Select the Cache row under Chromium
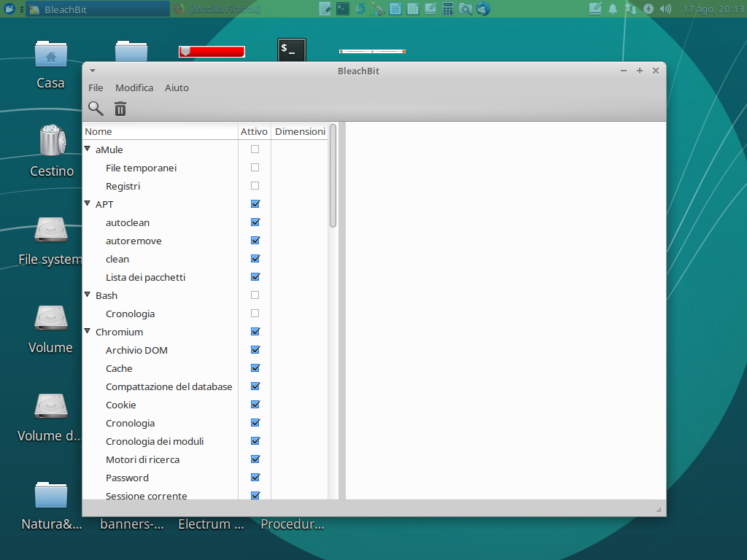This screenshot has width=747, height=560. click(205, 368)
